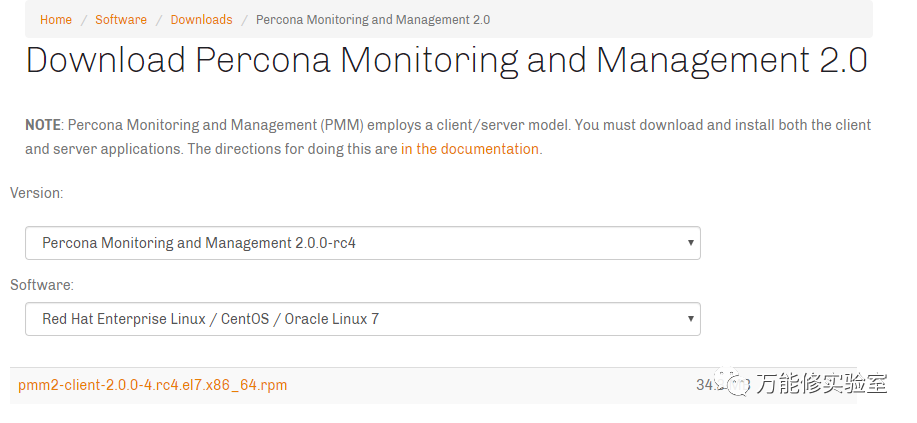Download pmm2-client-2.0.0-4.rc4.el7.x86_64.rpm
917x423 pixels.
(x=152, y=385)
